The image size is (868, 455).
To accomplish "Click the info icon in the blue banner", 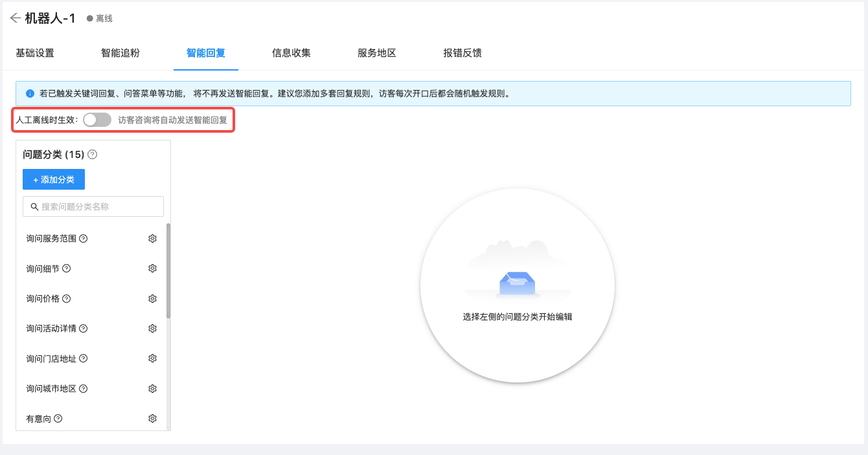I will coord(29,93).
